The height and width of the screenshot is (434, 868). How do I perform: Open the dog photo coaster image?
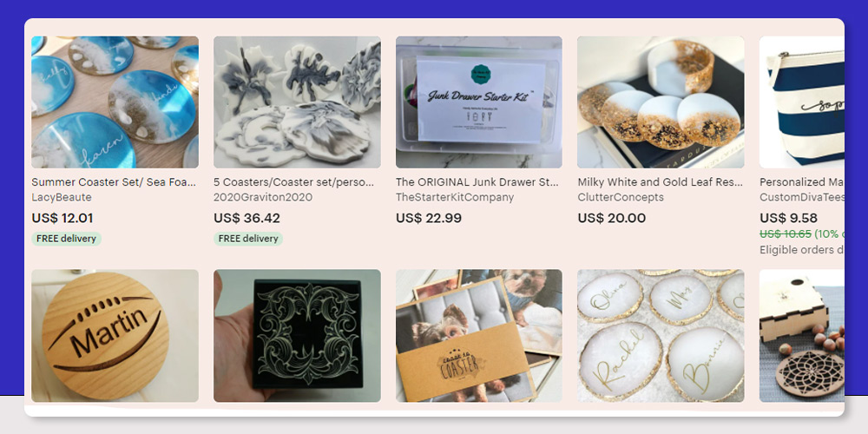pyautogui.click(x=479, y=335)
